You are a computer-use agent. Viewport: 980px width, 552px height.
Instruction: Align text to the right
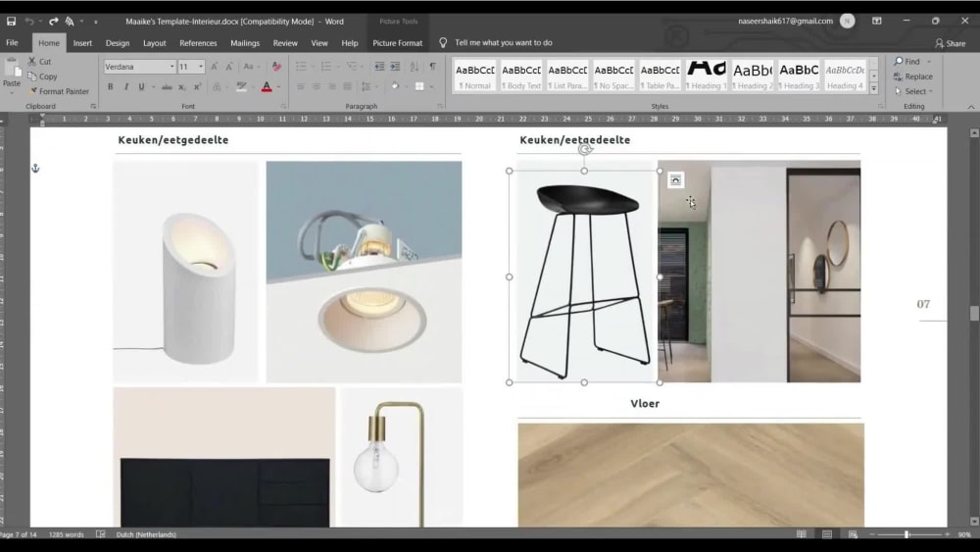tap(332, 87)
